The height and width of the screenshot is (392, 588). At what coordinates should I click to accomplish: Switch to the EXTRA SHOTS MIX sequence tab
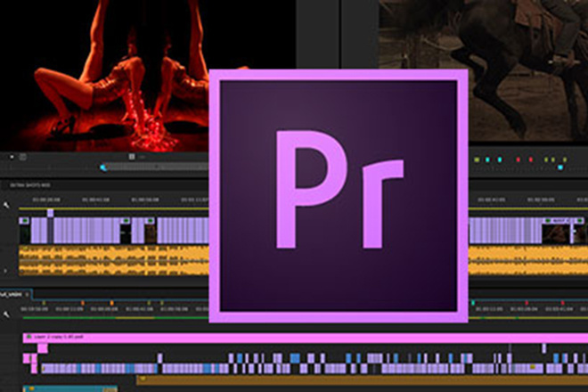[31, 184]
